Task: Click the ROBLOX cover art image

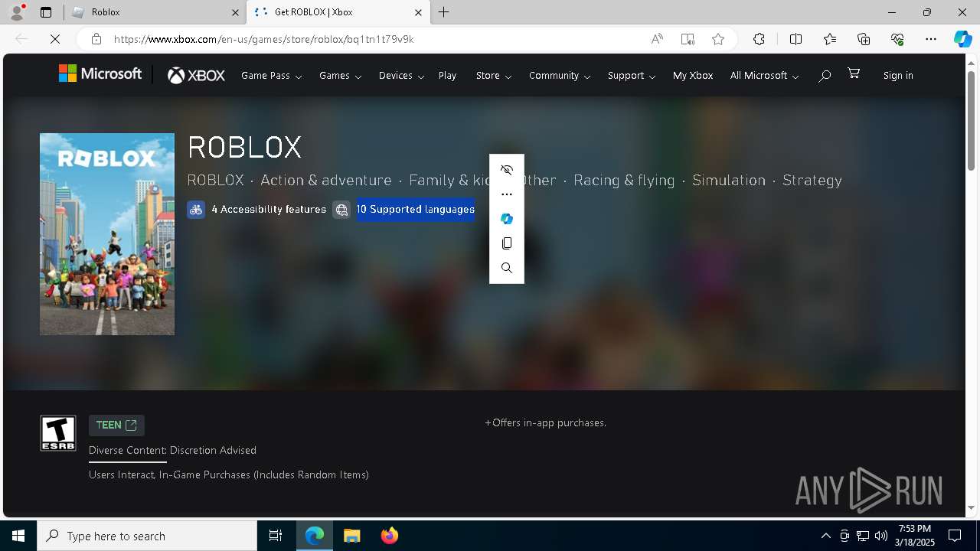Action: (x=107, y=234)
